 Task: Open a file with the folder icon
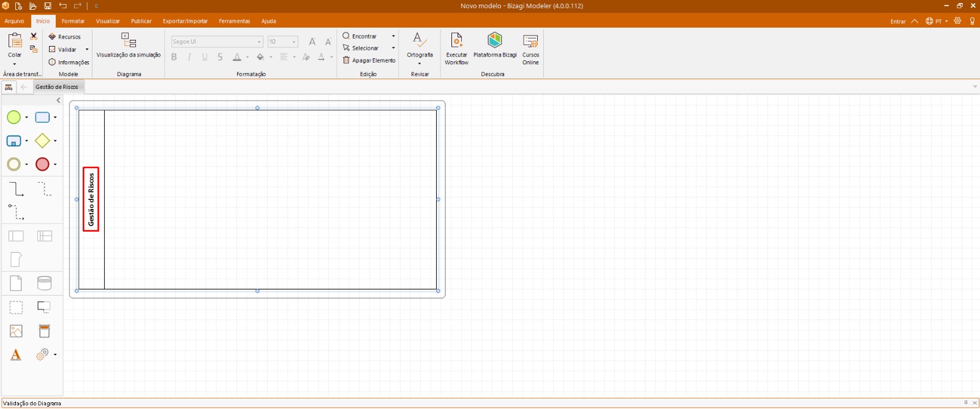33,6
